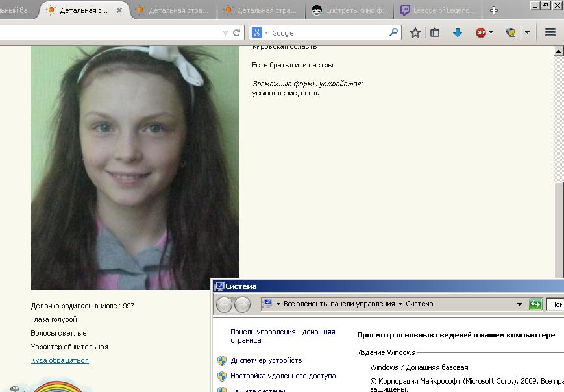Bookmark this page with the star icon
The image size is (564, 392).
tap(415, 32)
